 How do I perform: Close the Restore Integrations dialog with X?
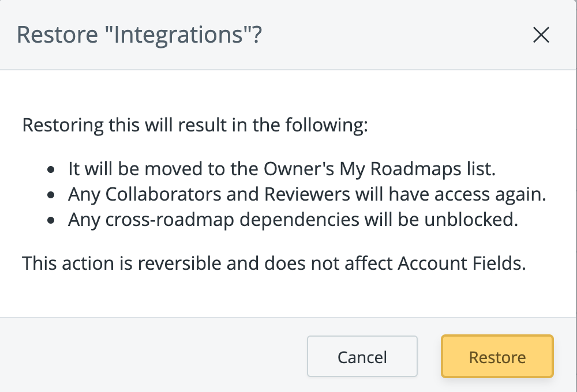click(x=541, y=35)
